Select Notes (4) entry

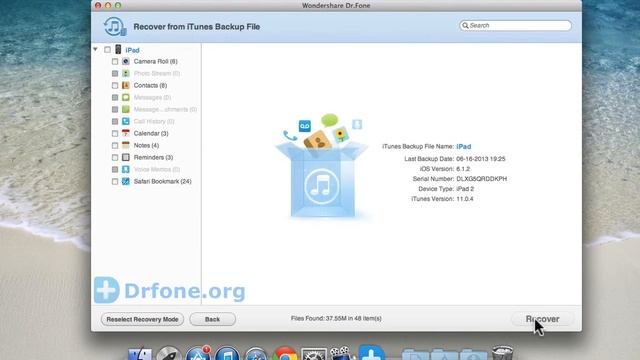[x=146, y=145]
